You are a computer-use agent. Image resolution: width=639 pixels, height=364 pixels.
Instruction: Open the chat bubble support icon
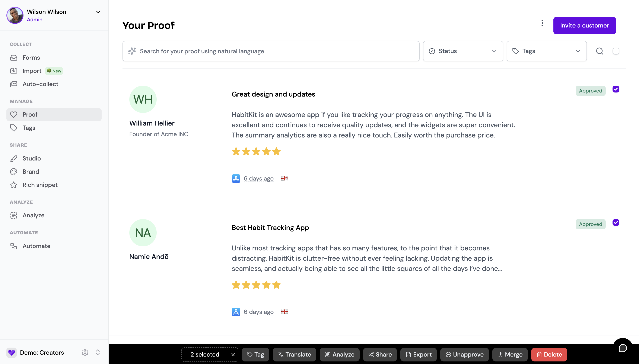coord(623,348)
